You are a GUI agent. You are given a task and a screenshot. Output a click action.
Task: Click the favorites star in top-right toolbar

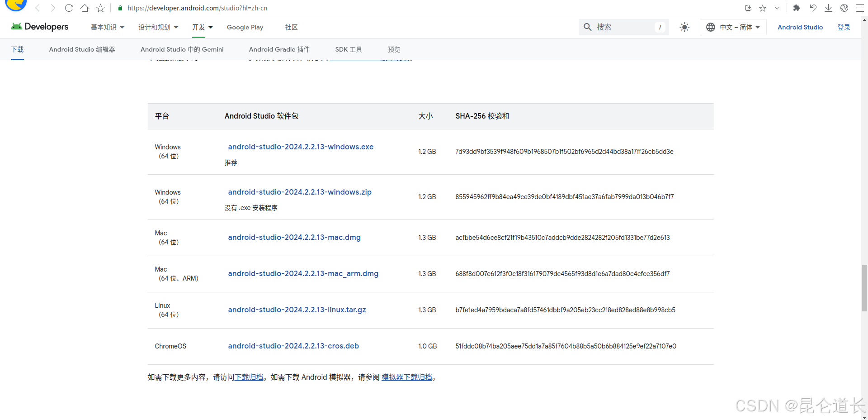click(763, 8)
